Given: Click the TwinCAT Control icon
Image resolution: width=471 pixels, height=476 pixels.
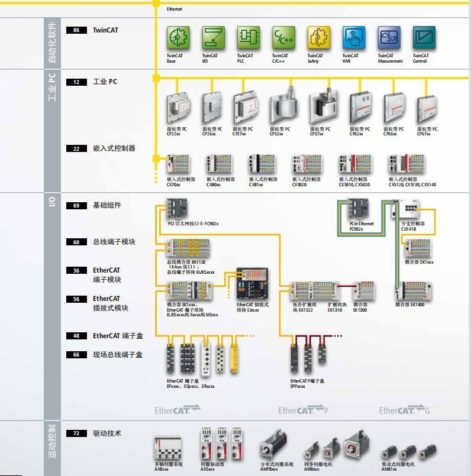Looking at the screenshot, I should coord(424,37).
